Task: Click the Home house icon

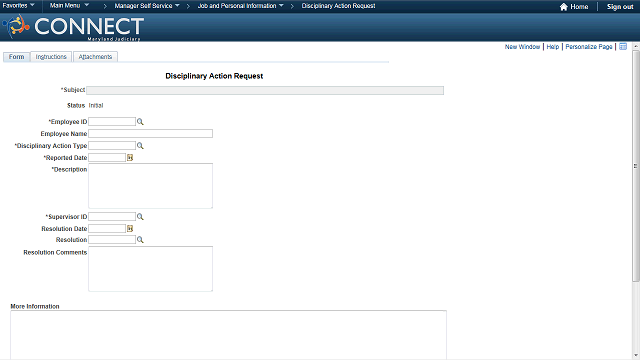Action: [x=564, y=7]
